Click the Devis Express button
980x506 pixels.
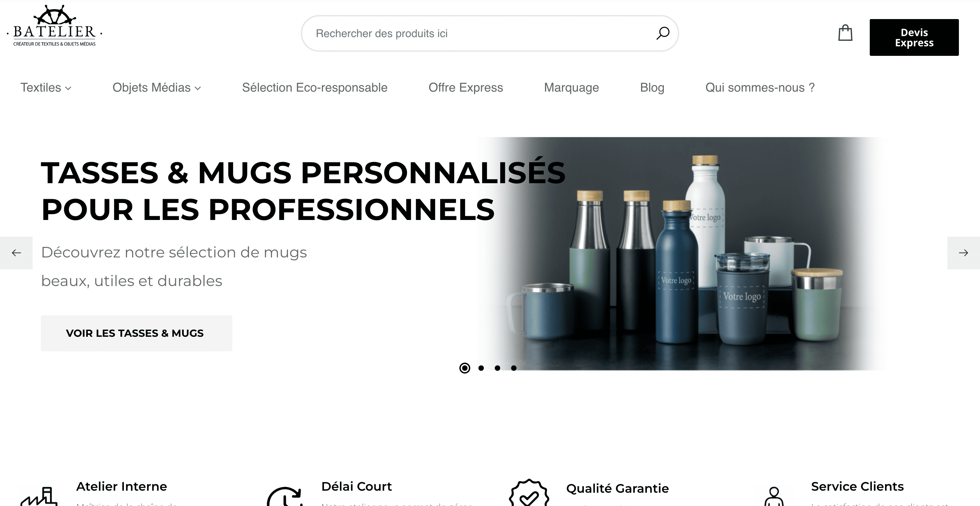tap(914, 37)
